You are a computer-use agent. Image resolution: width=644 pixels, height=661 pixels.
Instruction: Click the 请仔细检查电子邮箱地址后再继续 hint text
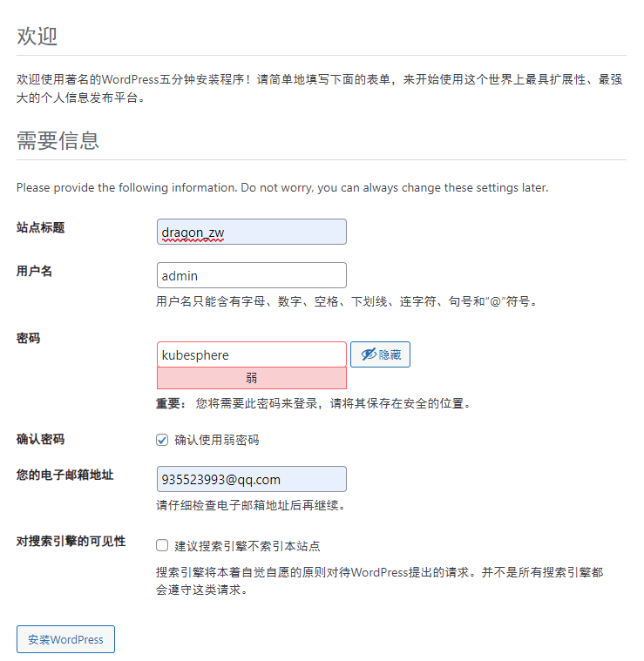pyautogui.click(x=251, y=505)
